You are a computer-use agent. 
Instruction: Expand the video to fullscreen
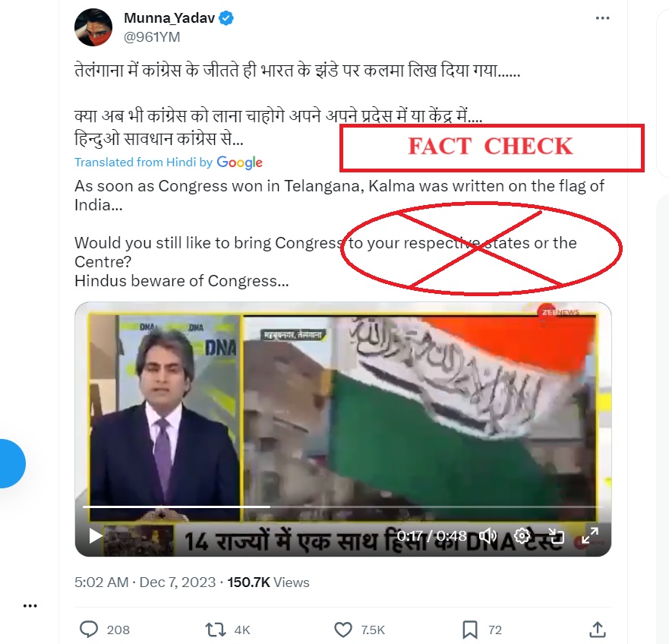click(589, 535)
